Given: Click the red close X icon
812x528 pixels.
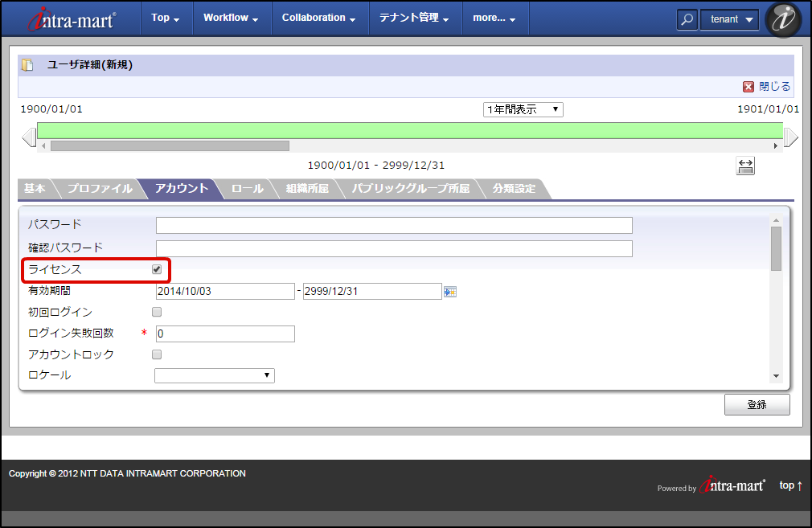Looking at the screenshot, I should coord(748,87).
